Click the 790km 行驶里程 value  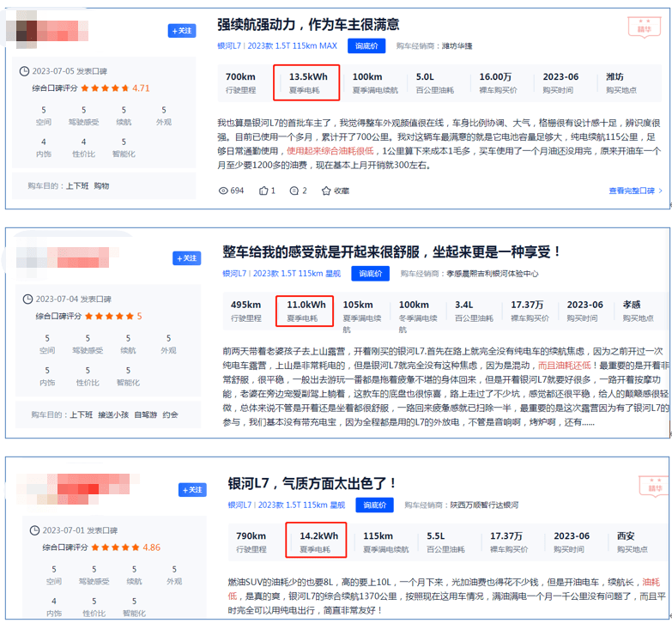coord(251,536)
